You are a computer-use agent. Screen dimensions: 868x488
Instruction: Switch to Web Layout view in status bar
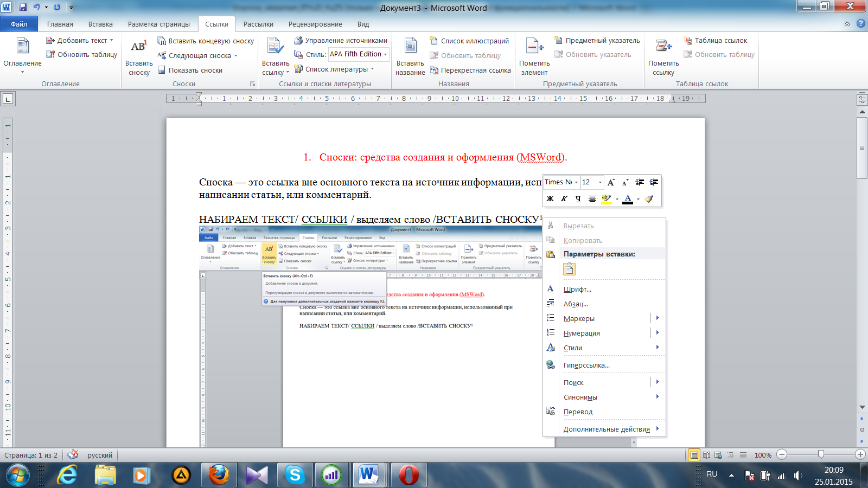click(x=718, y=455)
